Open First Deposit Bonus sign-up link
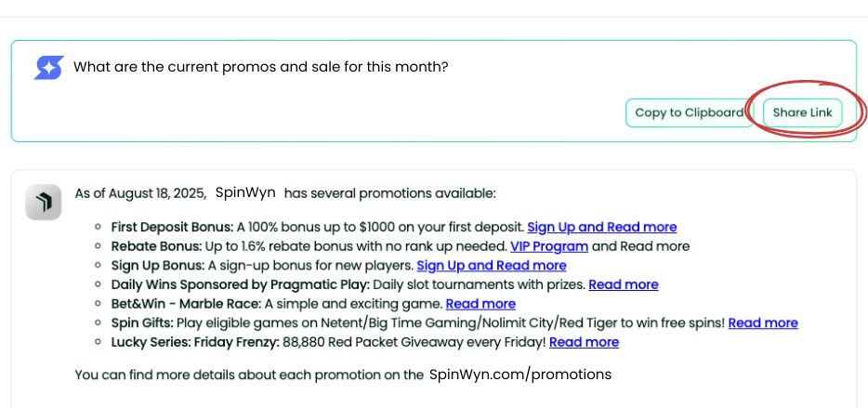 601,227
